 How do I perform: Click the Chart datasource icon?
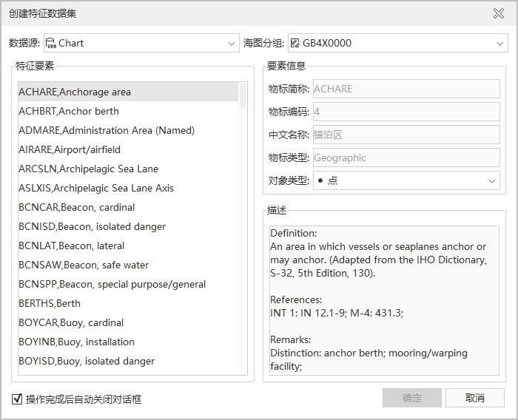(x=51, y=44)
